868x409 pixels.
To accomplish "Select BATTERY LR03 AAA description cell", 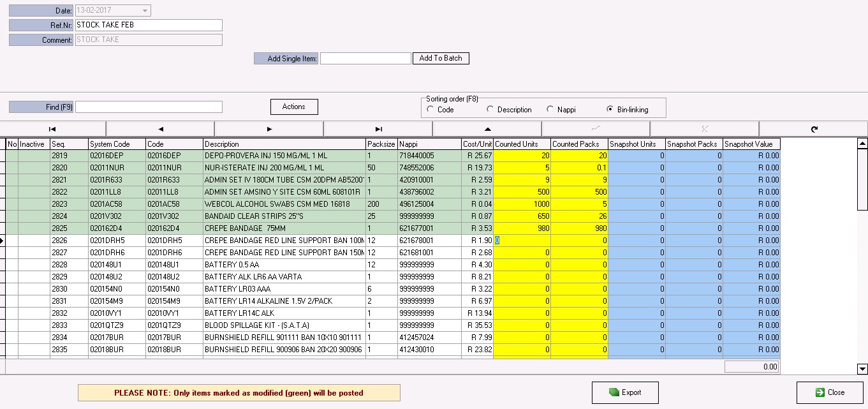I will point(284,289).
